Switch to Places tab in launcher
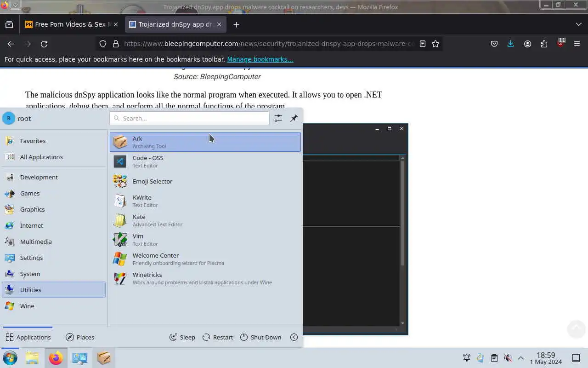This screenshot has height=368, width=588. tap(80, 337)
